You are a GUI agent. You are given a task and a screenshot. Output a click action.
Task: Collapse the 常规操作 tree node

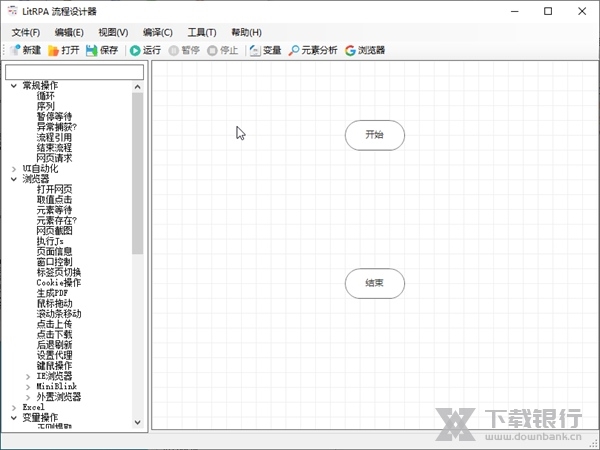point(14,86)
